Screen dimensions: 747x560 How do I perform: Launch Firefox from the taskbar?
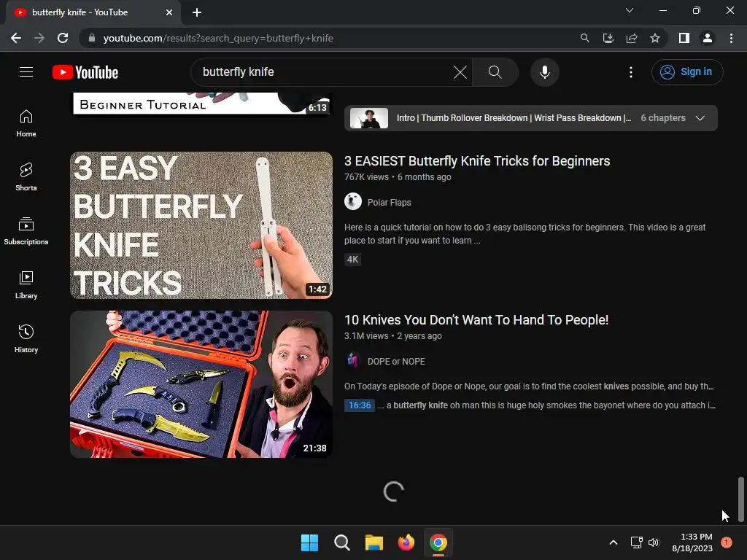(406, 542)
